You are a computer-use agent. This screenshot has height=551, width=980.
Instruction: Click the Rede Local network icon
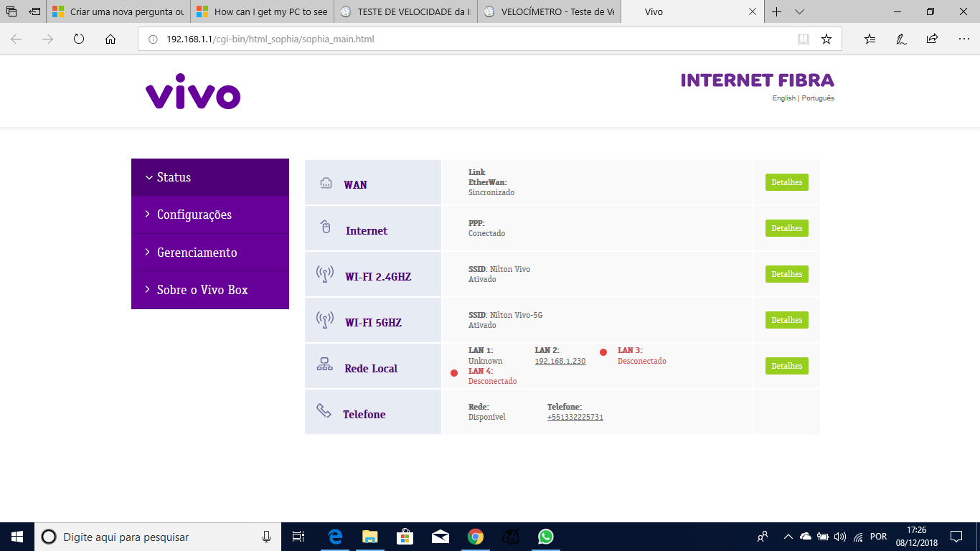pos(324,364)
